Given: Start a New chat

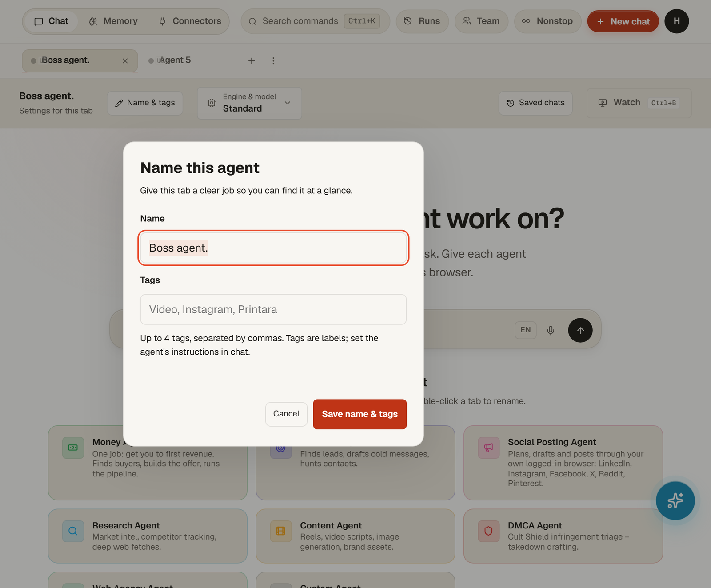Looking at the screenshot, I should click(x=623, y=21).
